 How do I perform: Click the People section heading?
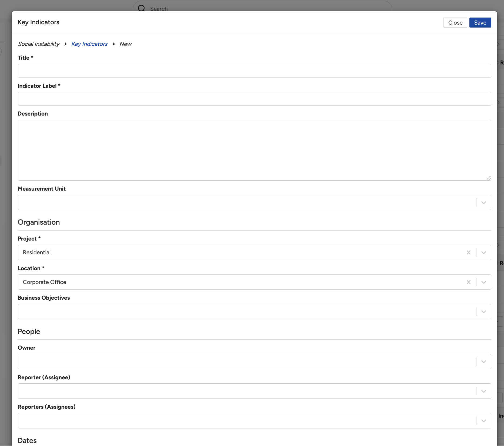pyautogui.click(x=29, y=332)
